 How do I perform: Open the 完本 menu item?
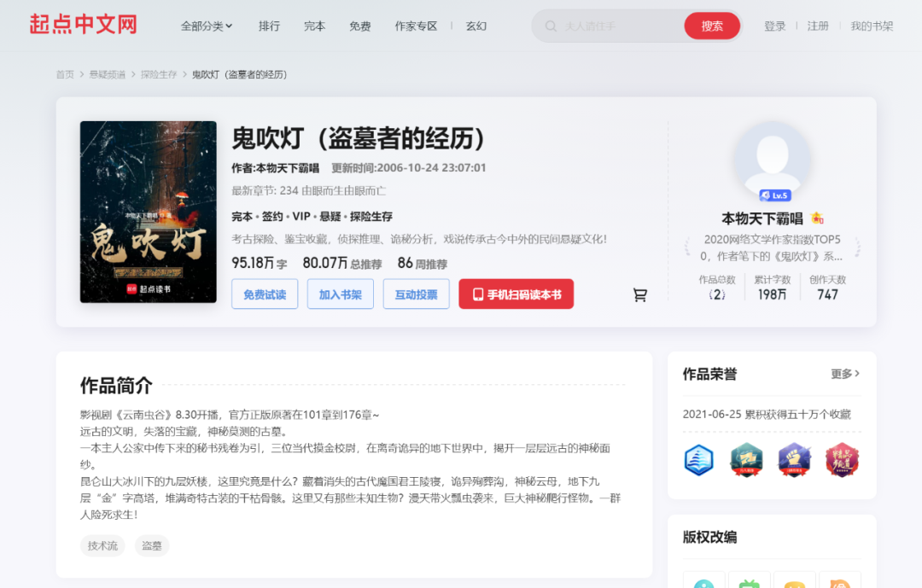tap(314, 26)
